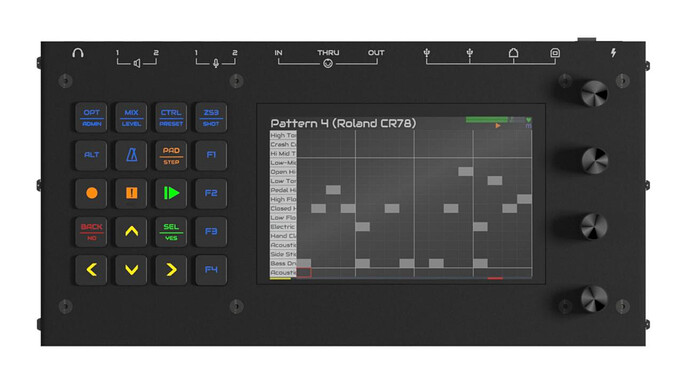The height and width of the screenshot is (380, 689).
Task: Open the MIX / LEVEL mixer button
Action: tap(131, 118)
